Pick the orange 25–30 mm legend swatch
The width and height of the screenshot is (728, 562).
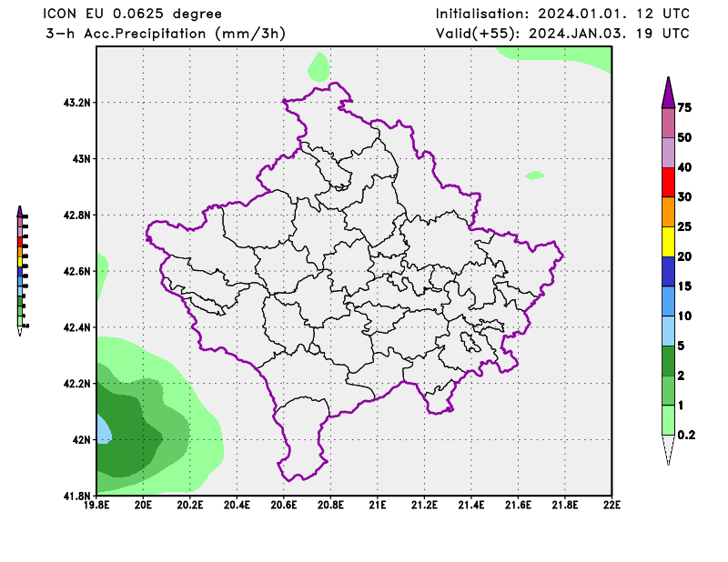[x=668, y=212]
